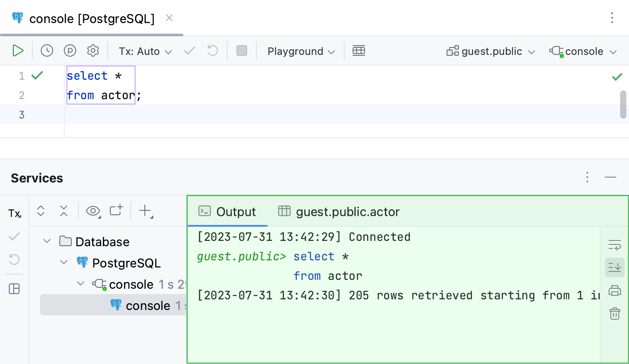Open the query history clock icon
The image size is (629, 364).
[x=47, y=51]
